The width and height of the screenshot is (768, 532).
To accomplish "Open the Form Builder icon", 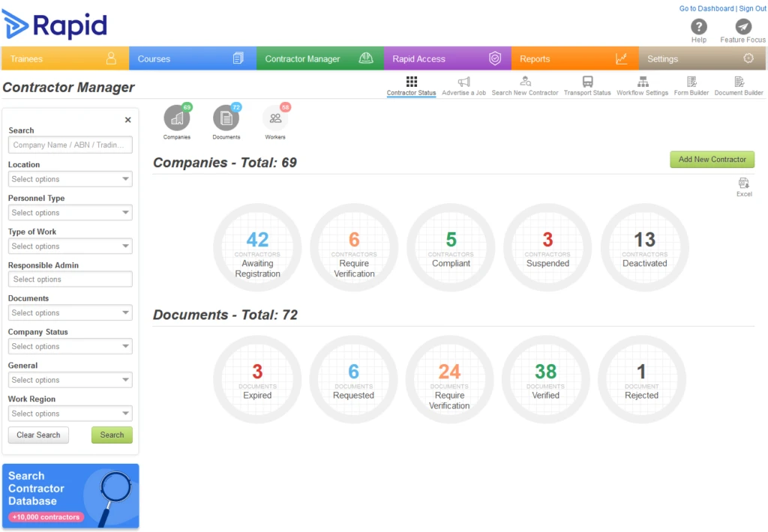I will [691, 81].
